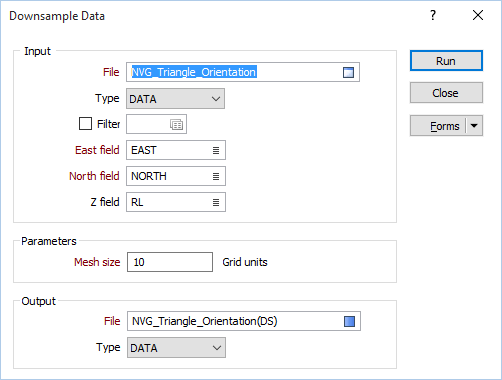This screenshot has height=380, width=502.
Task: Click the Filter number input box
Action: tap(156, 124)
